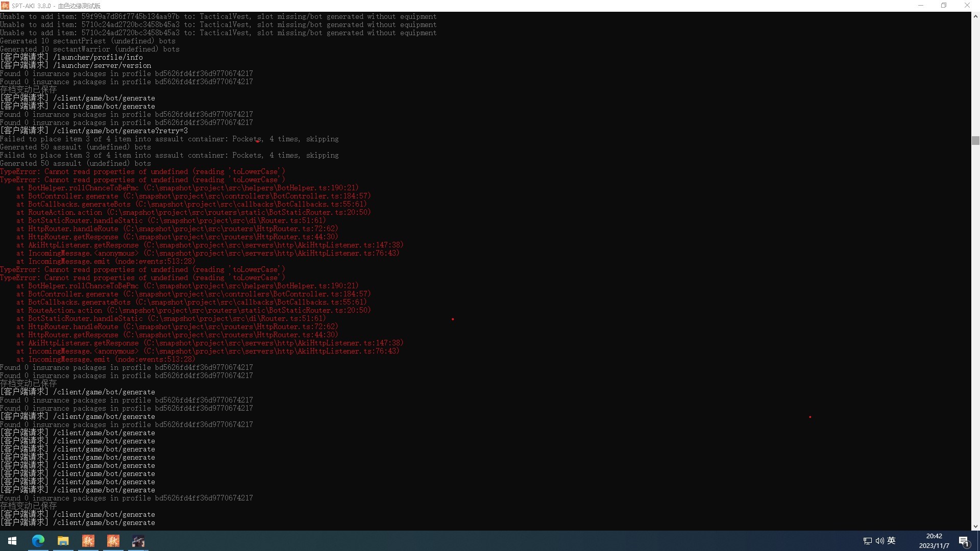The image size is (980, 551).
Task: Open the clock and calendar flyout
Action: [x=934, y=541]
